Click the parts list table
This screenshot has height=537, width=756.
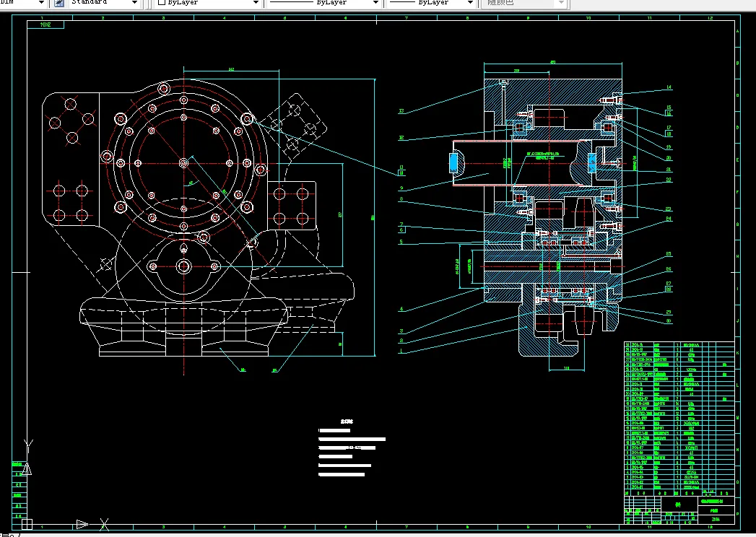pyautogui.click(x=679, y=419)
